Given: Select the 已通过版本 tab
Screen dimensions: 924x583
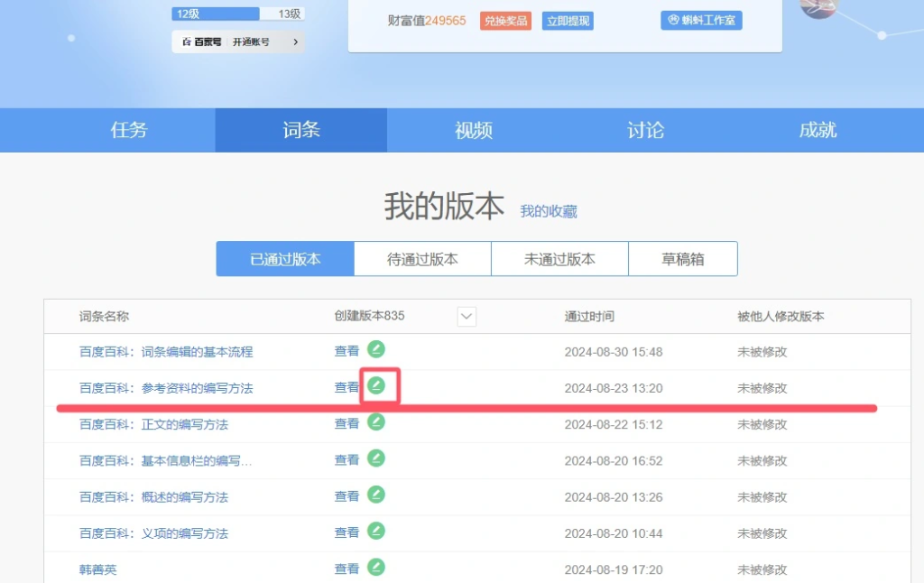Looking at the screenshot, I should click(285, 259).
